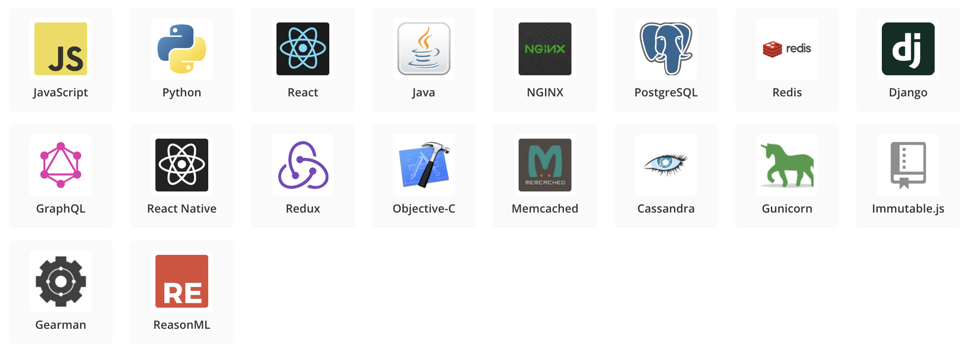Click the Objective-C hammer blueprint icon
The height and width of the screenshot is (353, 980).
tap(424, 165)
